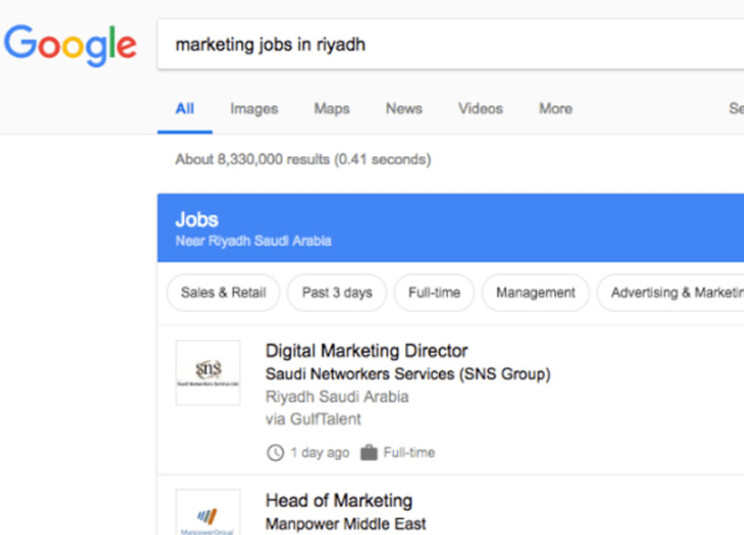Click the Google logo
This screenshot has width=744, height=535.
[70, 44]
